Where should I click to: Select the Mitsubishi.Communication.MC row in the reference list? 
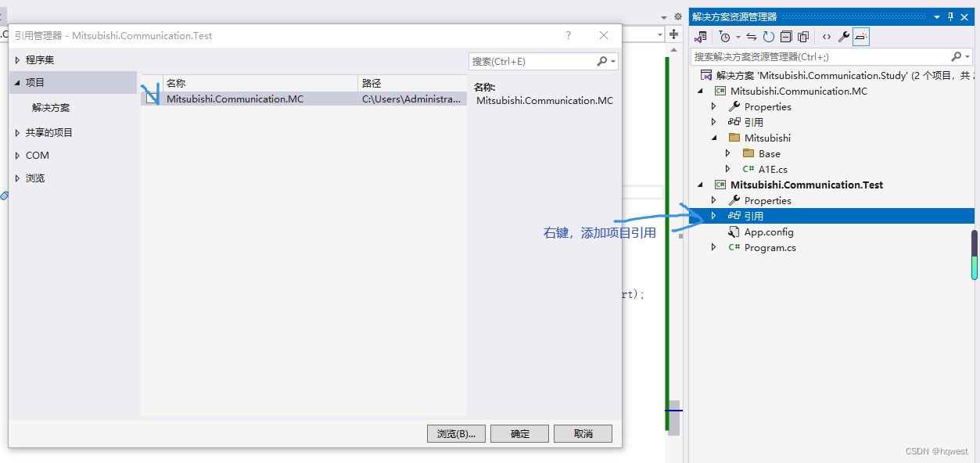click(304, 99)
